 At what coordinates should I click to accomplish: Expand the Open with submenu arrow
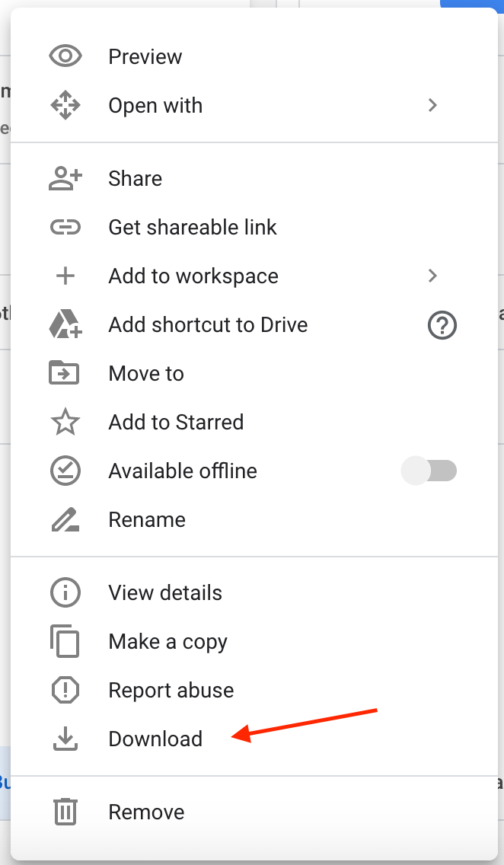pos(433,105)
